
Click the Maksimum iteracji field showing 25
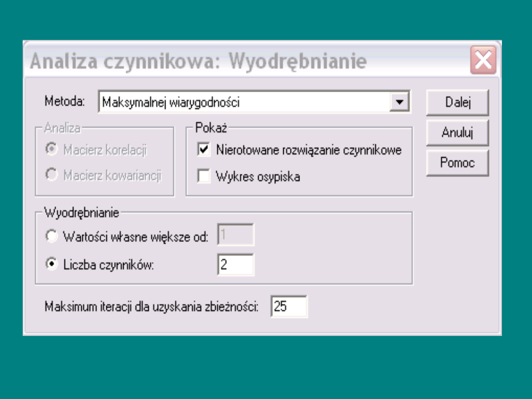(289, 306)
